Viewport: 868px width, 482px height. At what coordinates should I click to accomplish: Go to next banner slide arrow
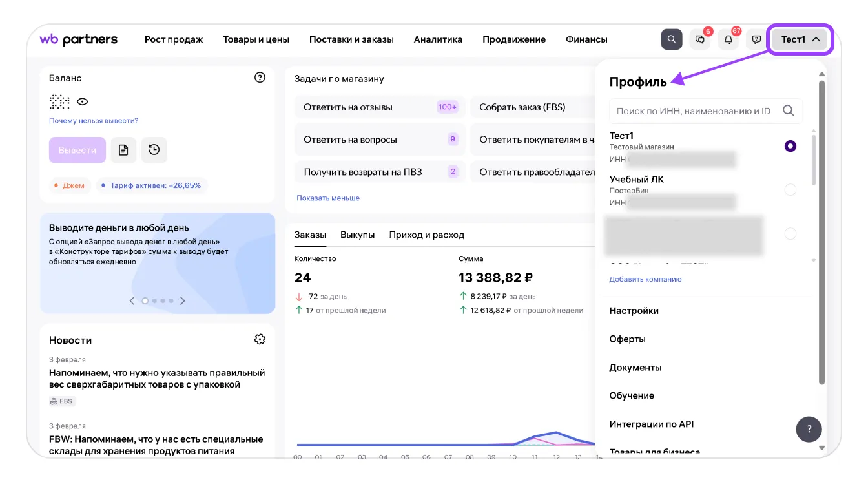pos(183,301)
